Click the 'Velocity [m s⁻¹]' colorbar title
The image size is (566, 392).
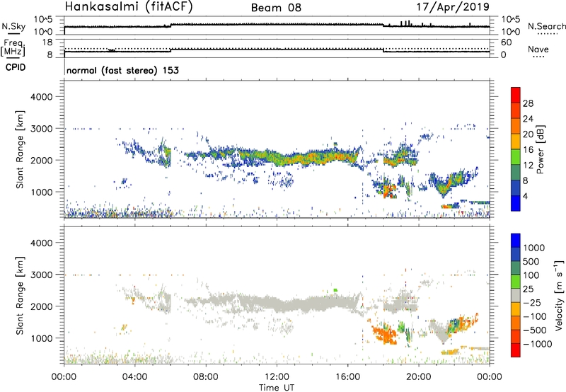558,295
